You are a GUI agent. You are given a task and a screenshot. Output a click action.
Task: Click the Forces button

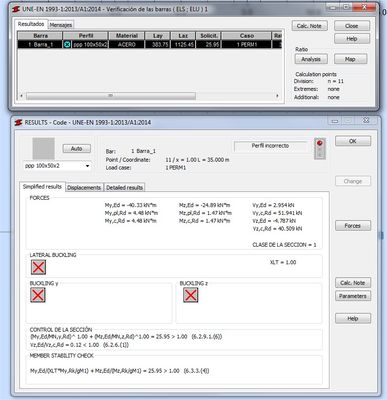click(x=353, y=226)
